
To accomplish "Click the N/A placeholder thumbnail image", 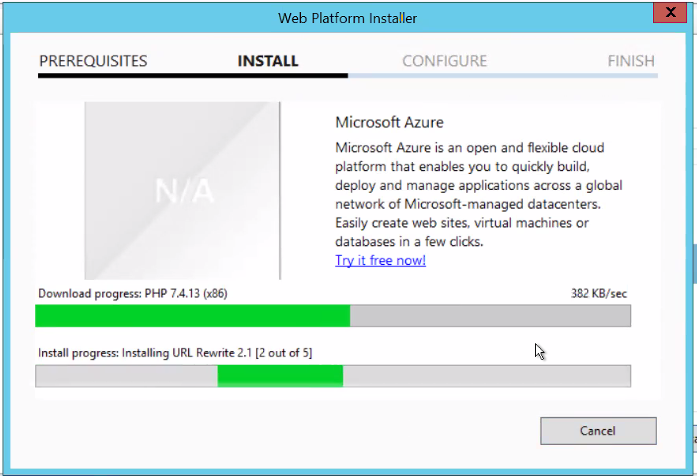I will tap(182, 191).
